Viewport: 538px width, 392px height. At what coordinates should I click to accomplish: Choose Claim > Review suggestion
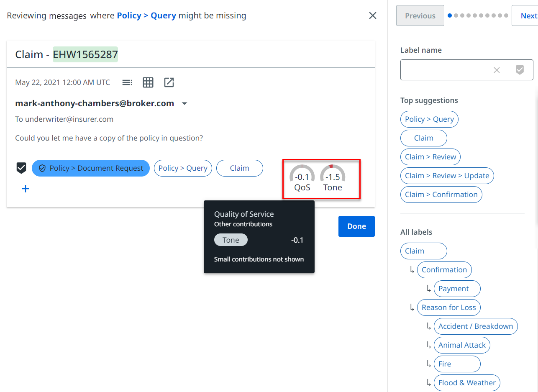click(x=430, y=157)
